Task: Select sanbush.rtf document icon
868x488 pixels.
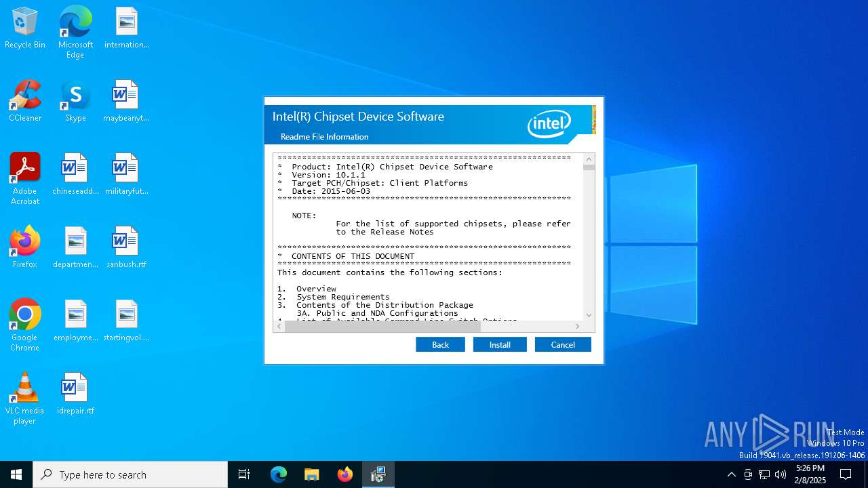Action: (126, 248)
